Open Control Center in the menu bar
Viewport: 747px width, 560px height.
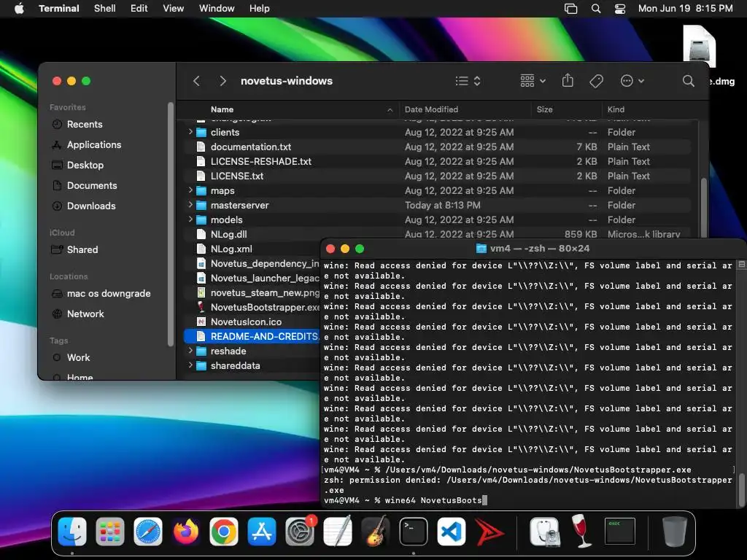click(x=620, y=9)
